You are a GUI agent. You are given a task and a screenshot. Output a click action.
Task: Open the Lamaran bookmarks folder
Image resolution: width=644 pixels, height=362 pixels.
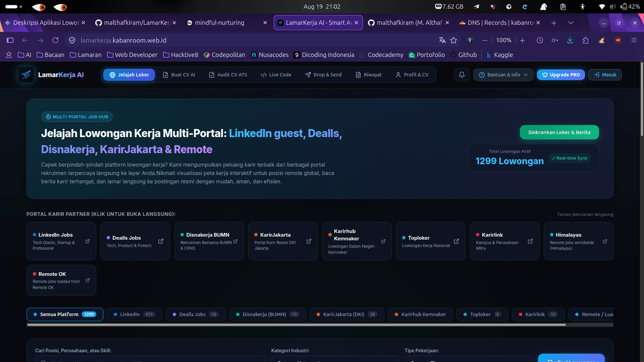pyautogui.click(x=86, y=55)
